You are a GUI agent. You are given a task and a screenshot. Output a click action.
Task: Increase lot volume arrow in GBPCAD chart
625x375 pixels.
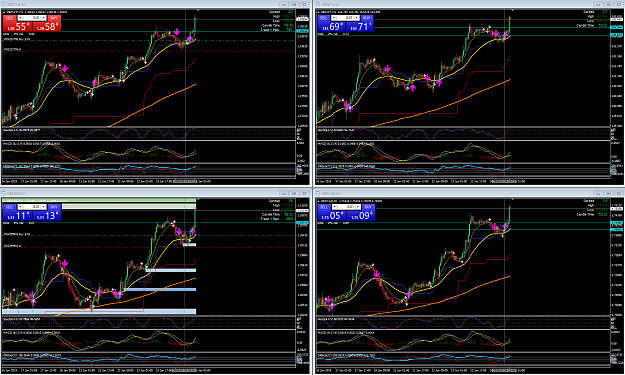(358, 207)
